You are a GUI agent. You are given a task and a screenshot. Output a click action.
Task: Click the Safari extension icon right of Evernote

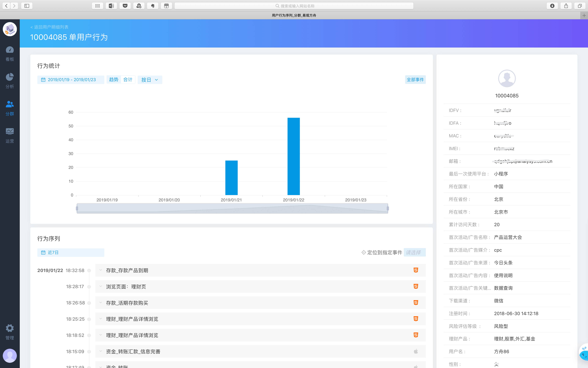[x=166, y=6]
